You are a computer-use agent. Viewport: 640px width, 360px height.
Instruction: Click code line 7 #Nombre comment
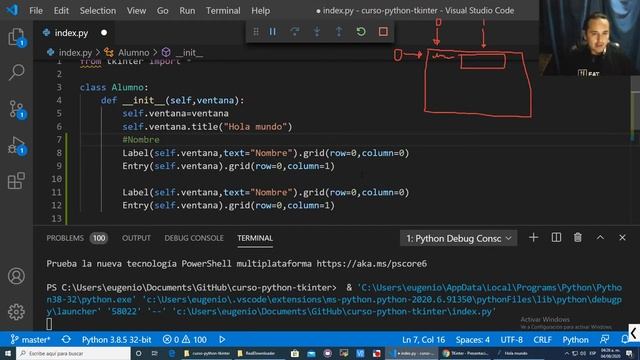[x=141, y=140]
